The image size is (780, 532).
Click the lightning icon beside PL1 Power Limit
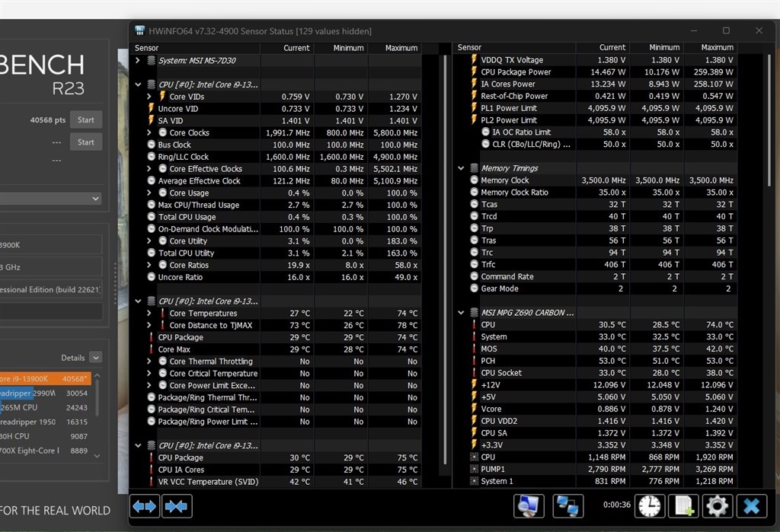click(x=474, y=108)
